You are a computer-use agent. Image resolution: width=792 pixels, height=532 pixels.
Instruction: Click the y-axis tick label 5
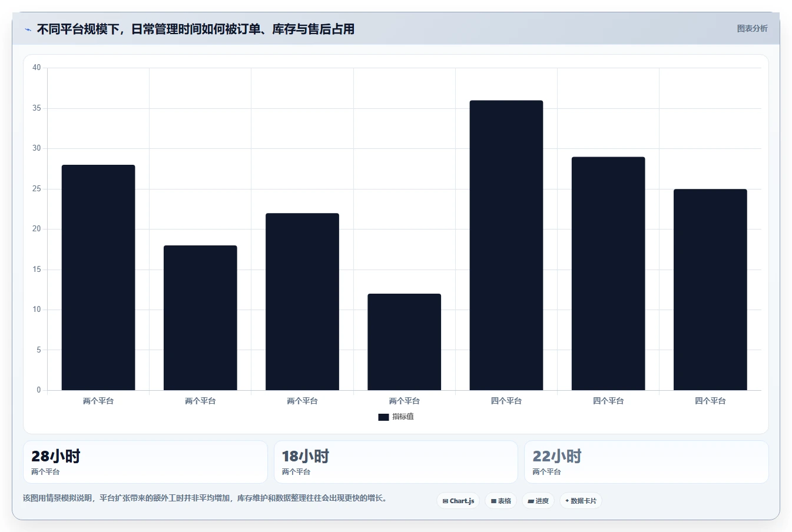pyautogui.click(x=39, y=350)
